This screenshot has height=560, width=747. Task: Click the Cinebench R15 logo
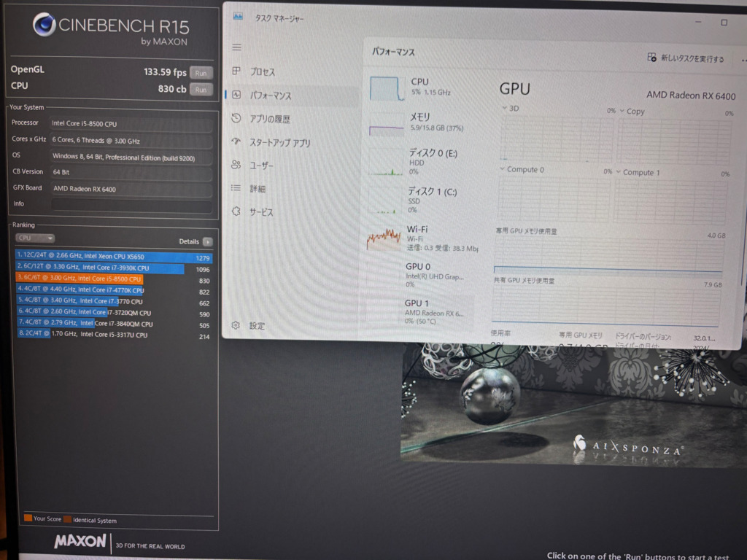pyautogui.click(x=111, y=28)
